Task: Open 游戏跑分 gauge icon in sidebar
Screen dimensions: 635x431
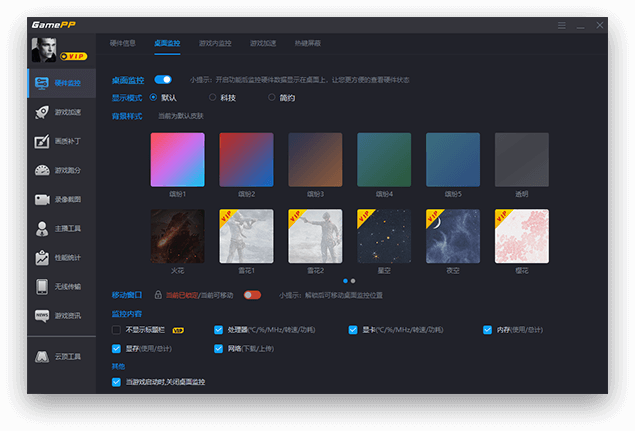Action: pyautogui.click(x=60, y=170)
